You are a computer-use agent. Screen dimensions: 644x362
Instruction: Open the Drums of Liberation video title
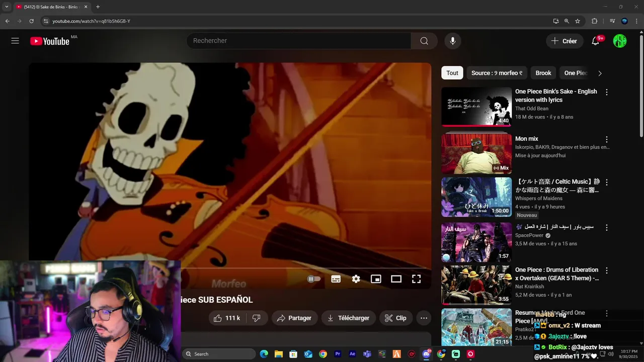coord(557,274)
